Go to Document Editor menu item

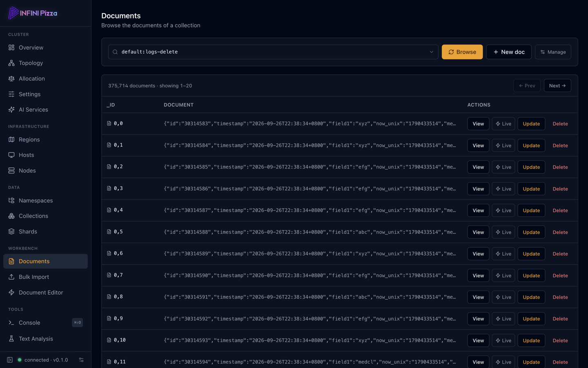click(x=45, y=292)
